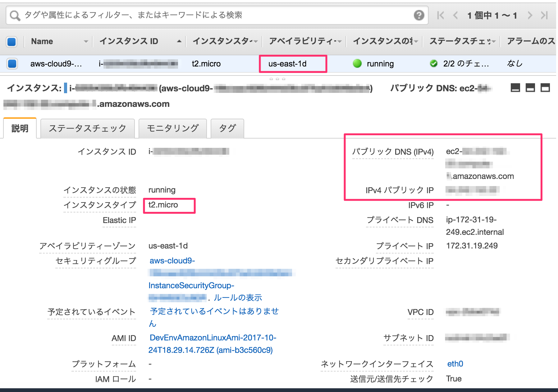Switch to the ステータスチェック tab
The height and width of the screenshot is (392, 558).
(88, 128)
